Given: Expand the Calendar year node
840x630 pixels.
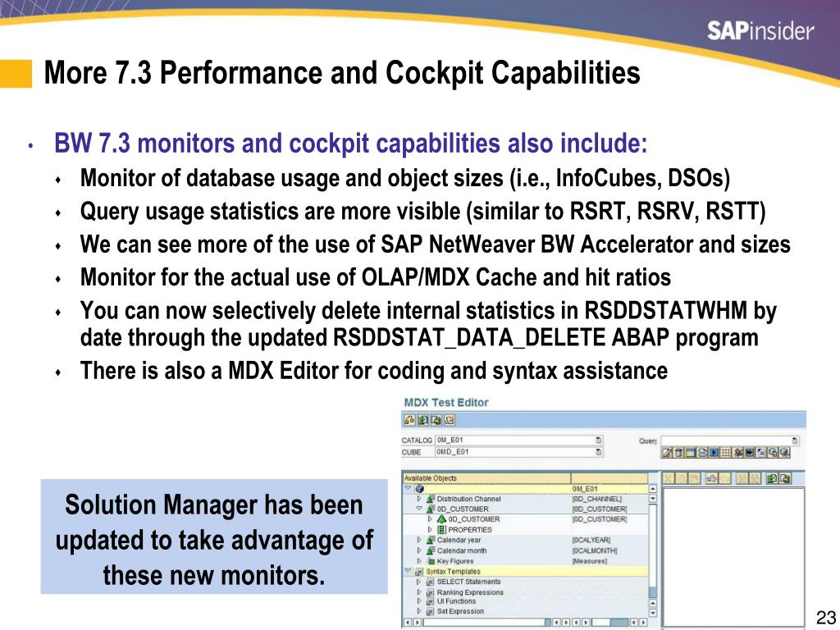Looking at the screenshot, I should point(419,540).
